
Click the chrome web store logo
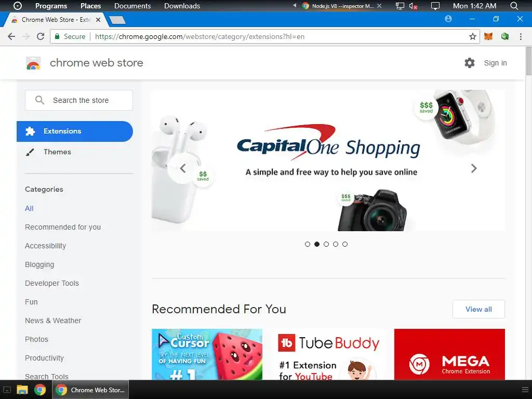(33, 63)
